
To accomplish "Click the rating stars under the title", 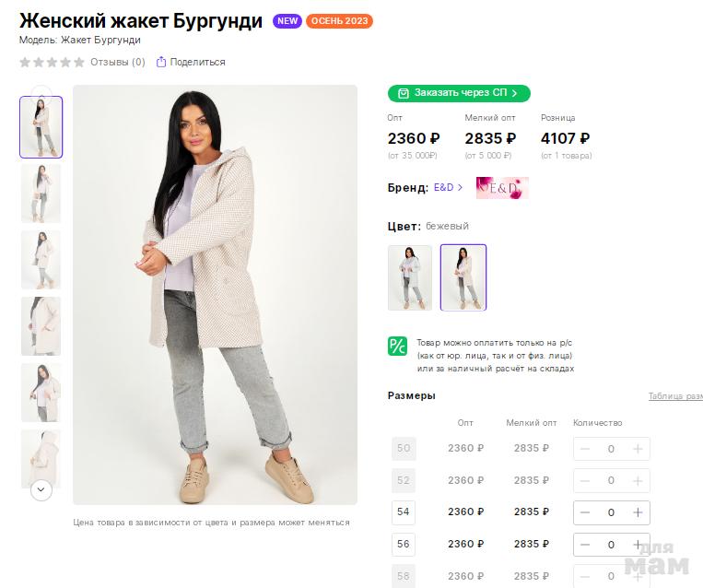I will (x=52, y=63).
